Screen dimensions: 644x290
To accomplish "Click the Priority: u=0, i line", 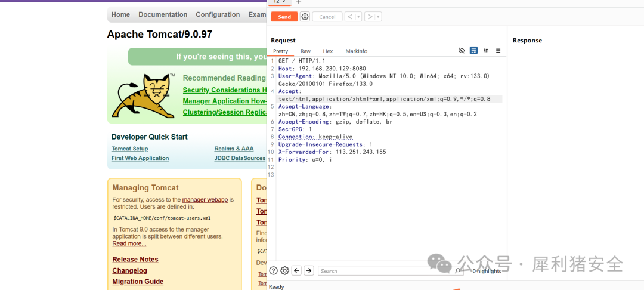I will (305, 160).
